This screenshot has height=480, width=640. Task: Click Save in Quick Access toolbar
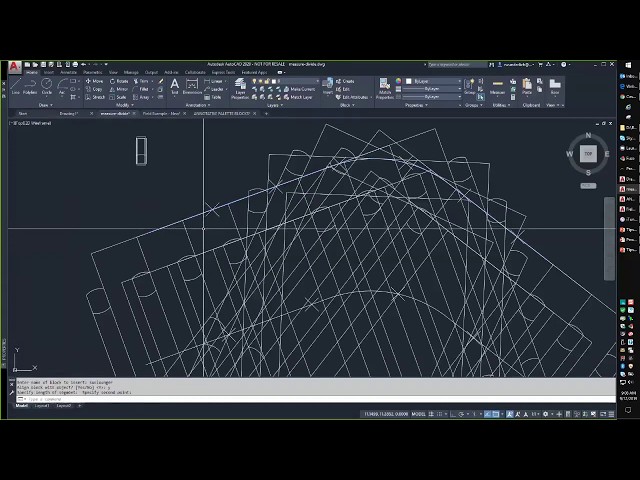[43, 64]
